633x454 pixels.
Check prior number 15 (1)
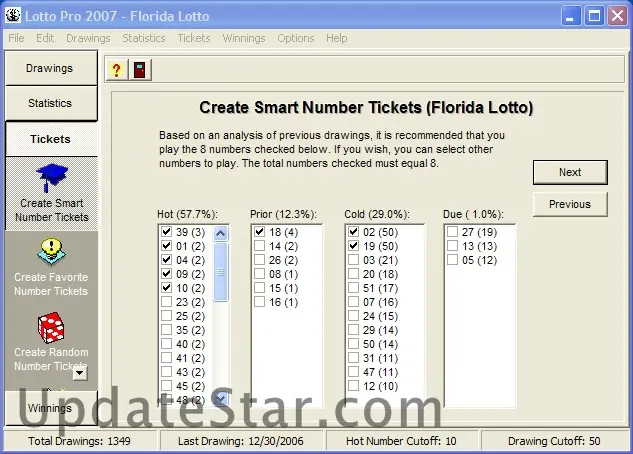click(x=260, y=288)
